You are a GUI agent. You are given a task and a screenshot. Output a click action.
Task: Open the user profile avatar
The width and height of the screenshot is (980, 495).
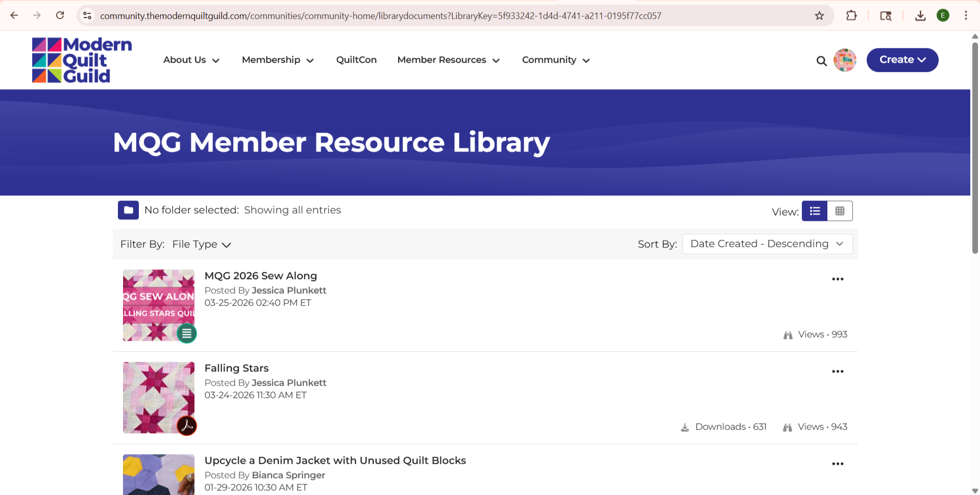pos(845,60)
